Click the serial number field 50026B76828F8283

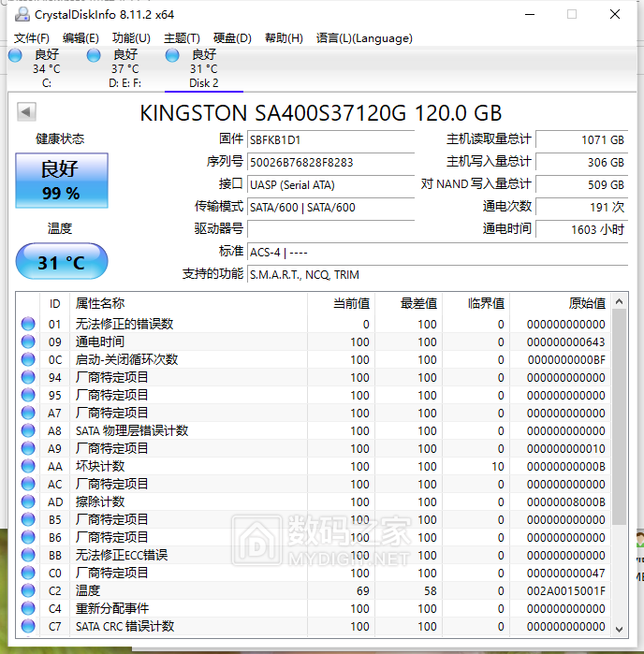tap(330, 162)
